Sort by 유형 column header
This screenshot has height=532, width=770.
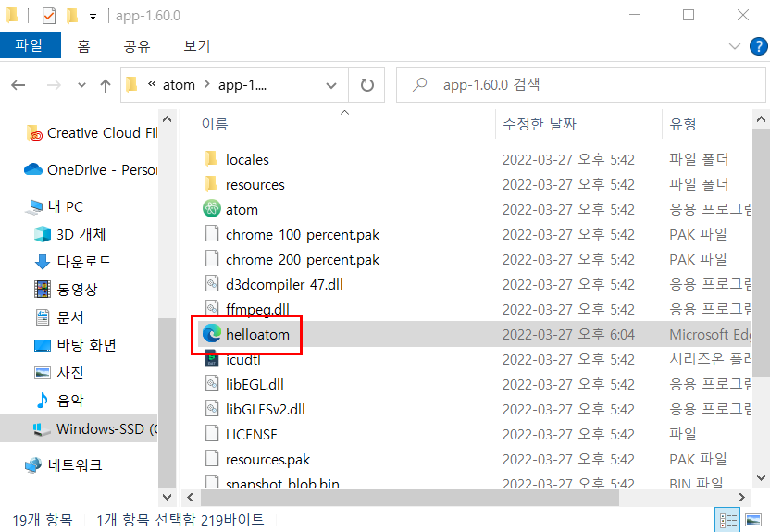point(683,124)
